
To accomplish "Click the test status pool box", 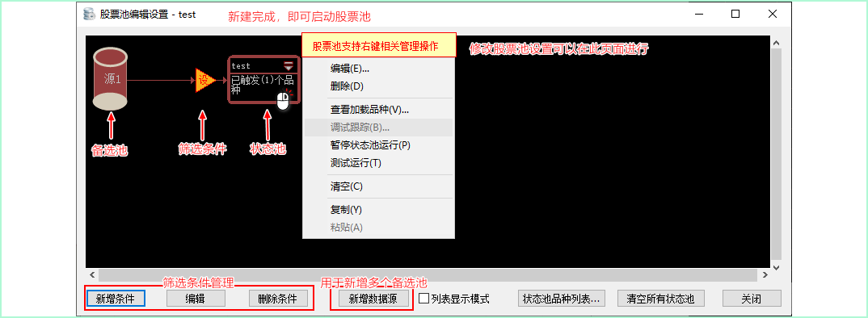I will [263, 80].
